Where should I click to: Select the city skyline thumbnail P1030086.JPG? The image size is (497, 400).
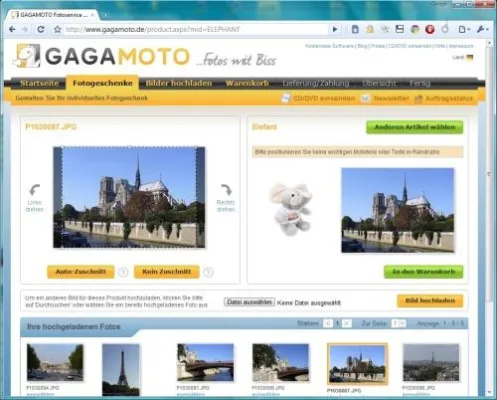431,362
